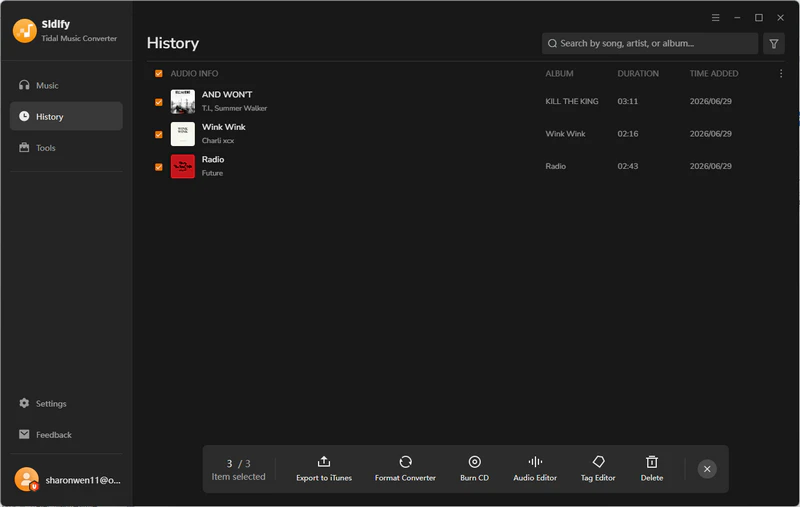Viewport: 800px width, 507px height.
Task: Click the toolbox Tools icon
Action: pos(24,147)
